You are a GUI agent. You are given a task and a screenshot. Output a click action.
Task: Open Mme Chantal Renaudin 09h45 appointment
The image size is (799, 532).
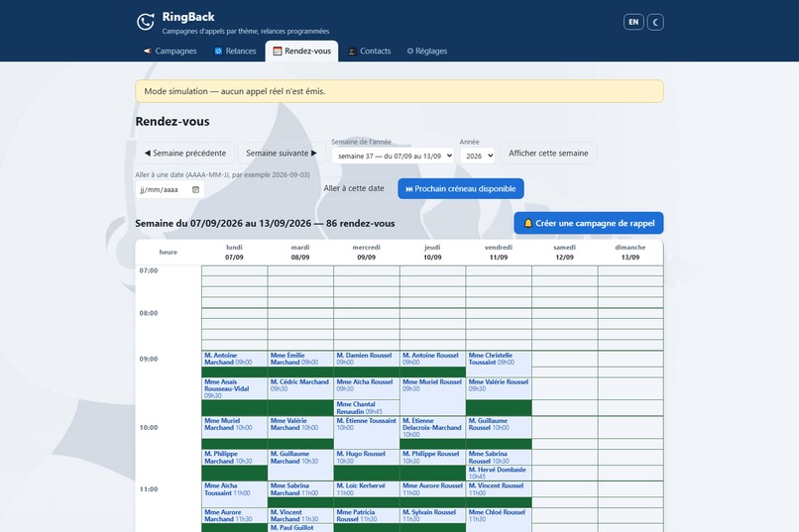(x=367, y=408)
